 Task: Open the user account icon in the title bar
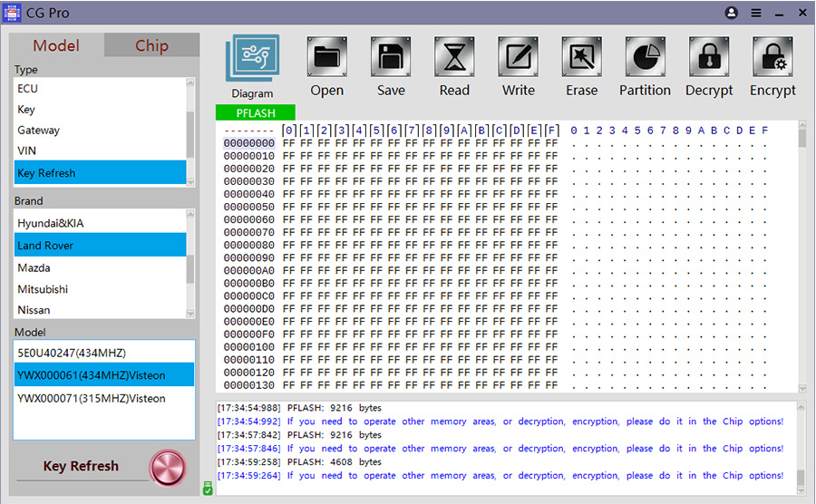pos(732,14)
